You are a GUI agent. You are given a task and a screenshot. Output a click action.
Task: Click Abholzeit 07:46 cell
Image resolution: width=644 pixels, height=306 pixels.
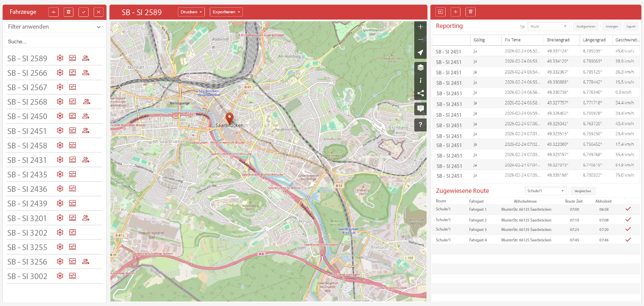(x=604, y=240)
